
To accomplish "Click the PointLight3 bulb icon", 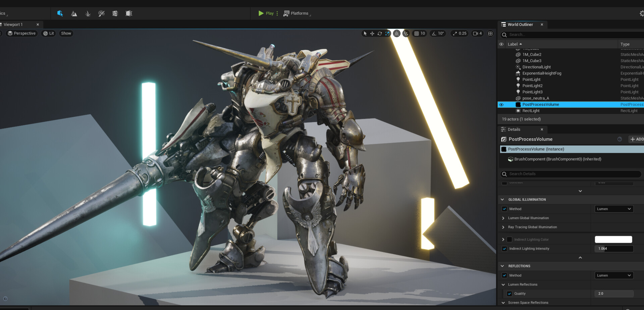I will [x=518, y=92].
